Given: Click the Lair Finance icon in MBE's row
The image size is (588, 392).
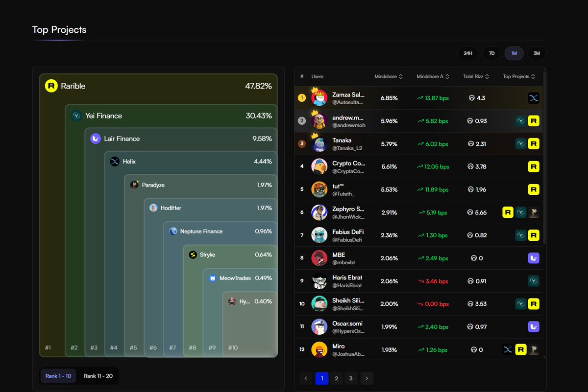Looking at the screenshot, I should [534, 258].
